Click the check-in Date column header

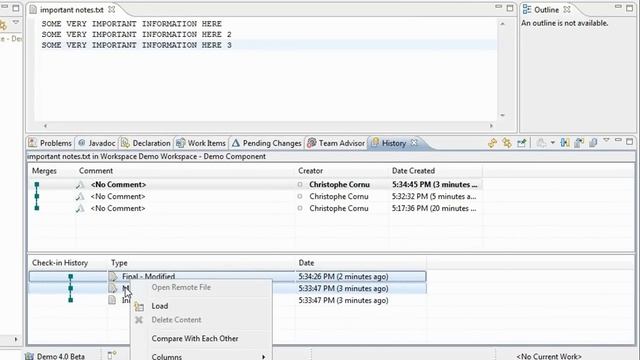[306, 263]
